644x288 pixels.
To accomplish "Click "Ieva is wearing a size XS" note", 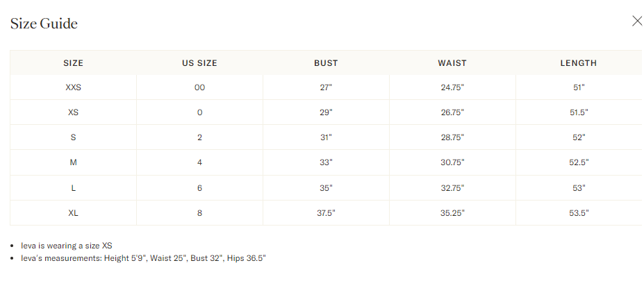I will (x=67, y=246).
